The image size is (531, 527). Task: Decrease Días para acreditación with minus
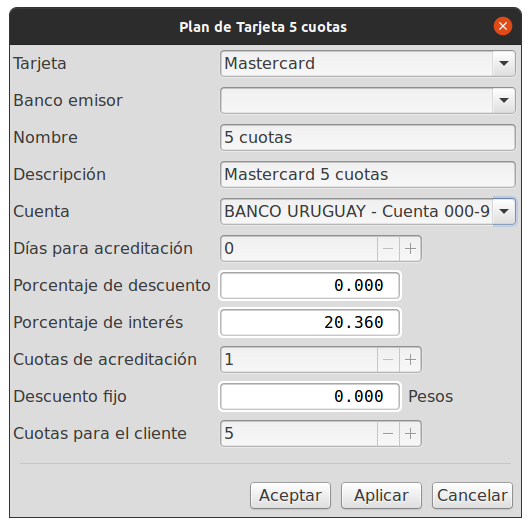[388, 249]
